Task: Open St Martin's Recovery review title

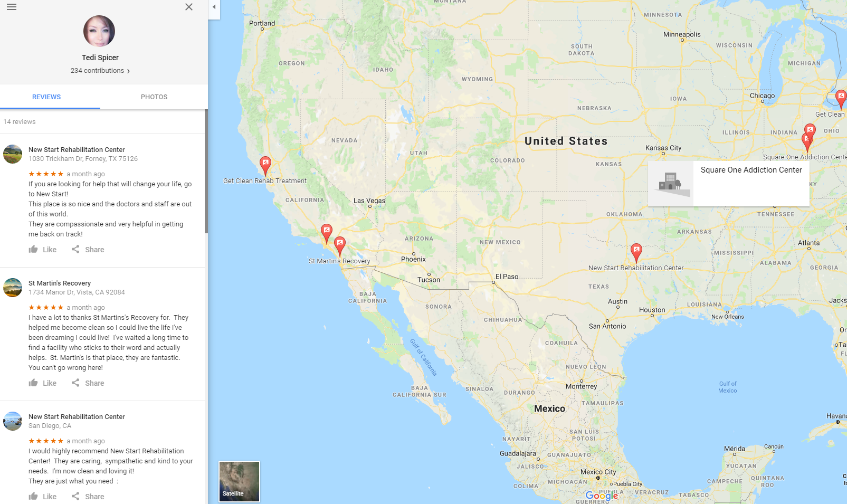Action: point(60,283)
